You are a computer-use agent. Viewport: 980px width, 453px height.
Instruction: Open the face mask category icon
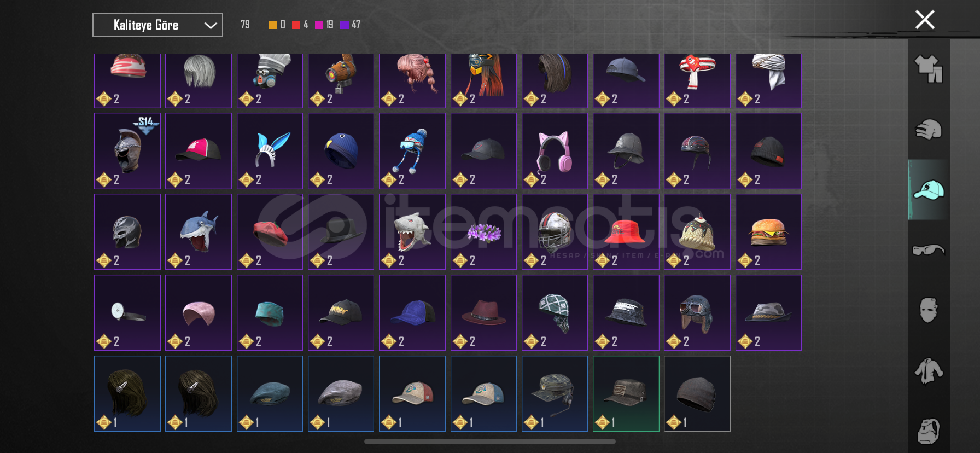[929, 310]
